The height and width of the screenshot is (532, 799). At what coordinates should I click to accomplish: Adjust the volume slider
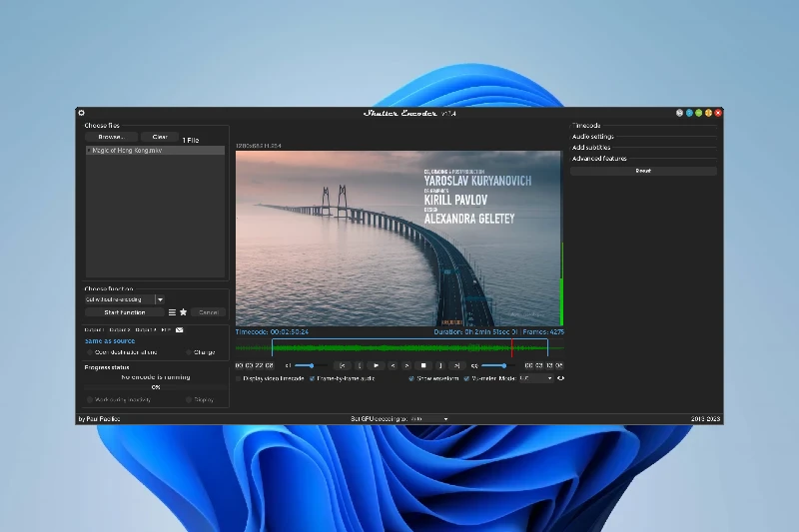pyautogui.click(x=497, y=365)
